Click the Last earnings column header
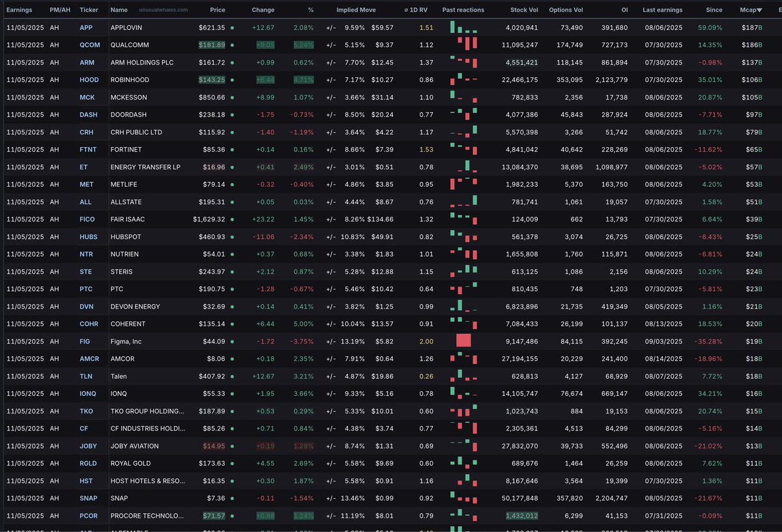Viewport: 782px width, 532px height. point(662,10)
